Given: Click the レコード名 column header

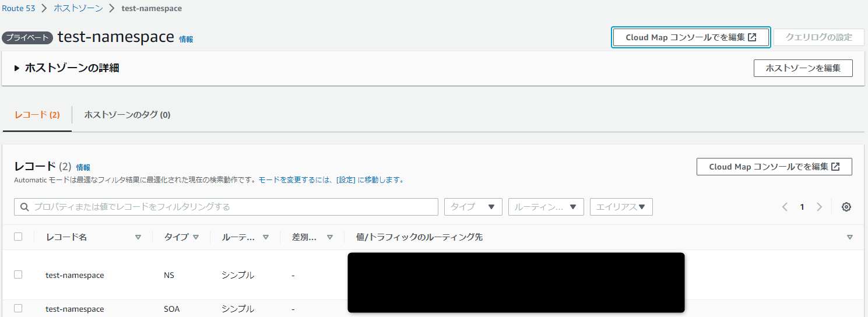Looking at the screenshot, I should [66, 237].
